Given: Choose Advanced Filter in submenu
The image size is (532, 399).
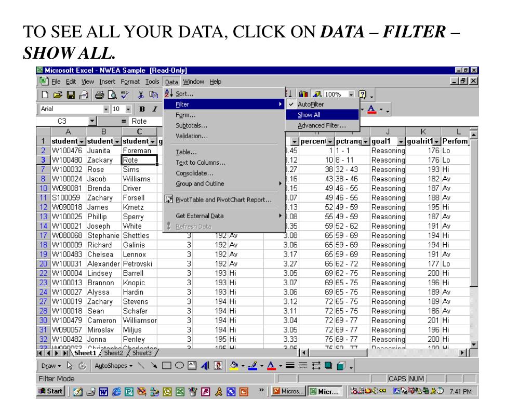Looking at the screenshot, I should [323, 125].
